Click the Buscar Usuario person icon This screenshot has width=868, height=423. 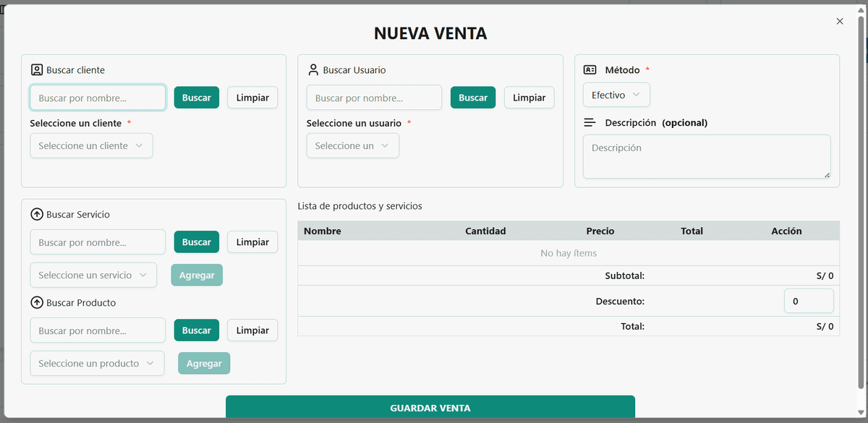313,69
